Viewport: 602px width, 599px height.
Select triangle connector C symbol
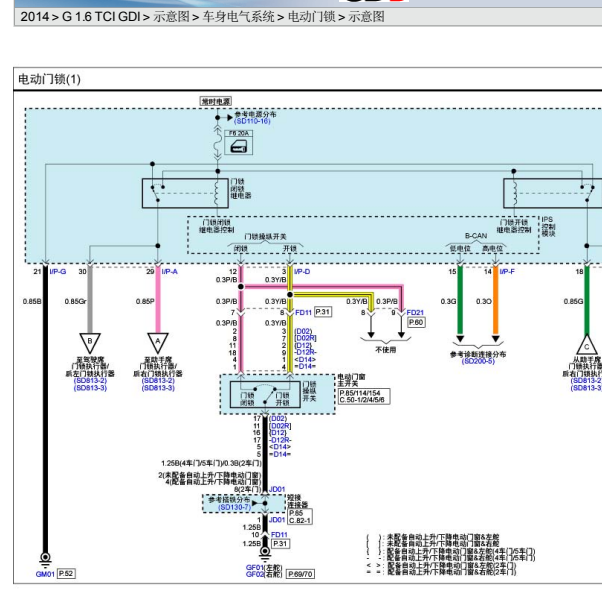(x=587, y=344)
